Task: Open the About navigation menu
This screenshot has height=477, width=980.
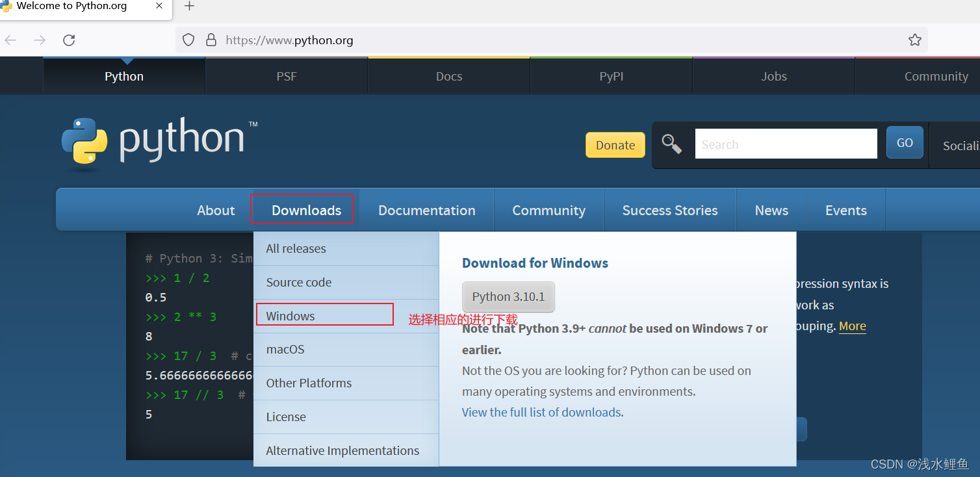Action: [216, 210]
